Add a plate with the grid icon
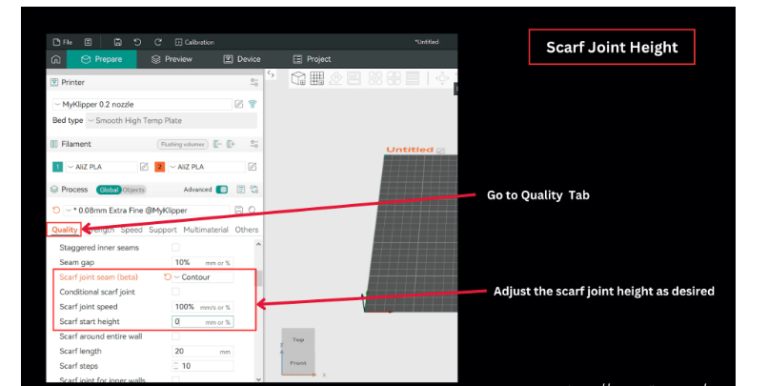The width and height of the screenshot is (768, 386). 317,78
